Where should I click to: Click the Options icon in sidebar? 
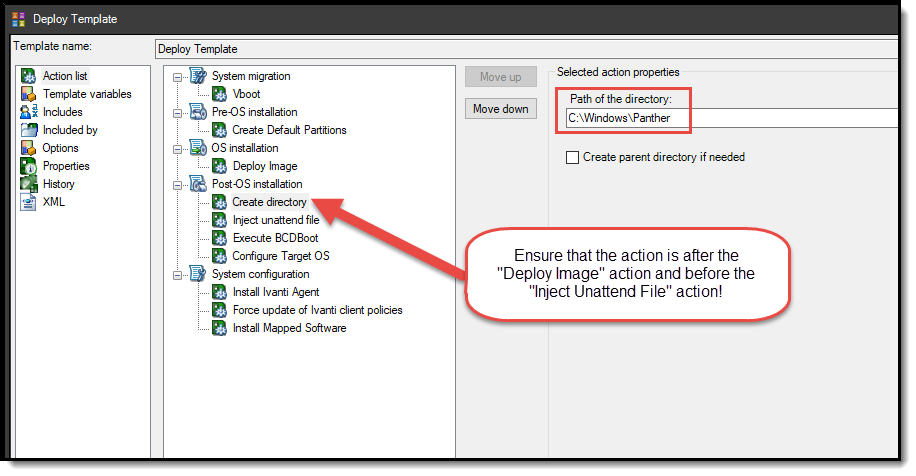28,148
